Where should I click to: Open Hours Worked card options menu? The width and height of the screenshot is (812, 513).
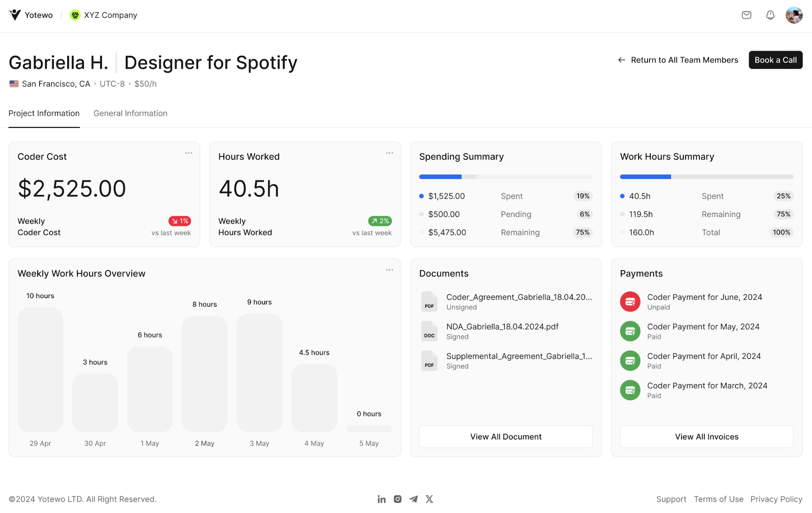pyautogui.click(x=389, y=153)
